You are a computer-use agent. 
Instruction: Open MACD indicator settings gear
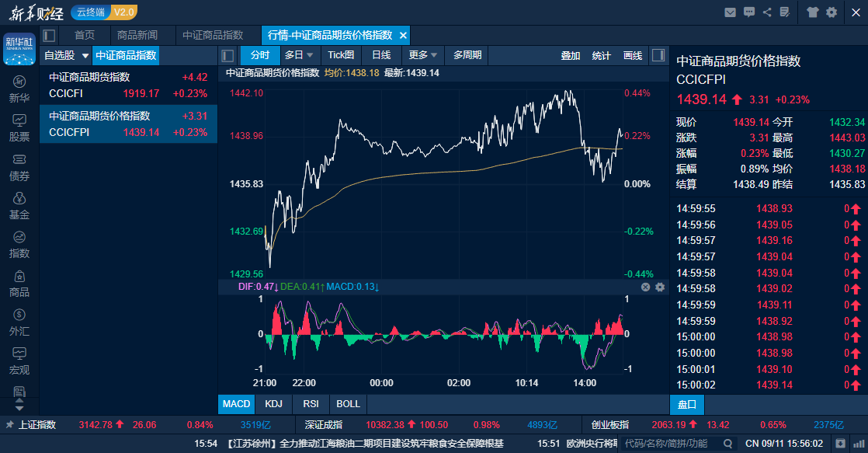pyautogui.click(x=660, y=287)
